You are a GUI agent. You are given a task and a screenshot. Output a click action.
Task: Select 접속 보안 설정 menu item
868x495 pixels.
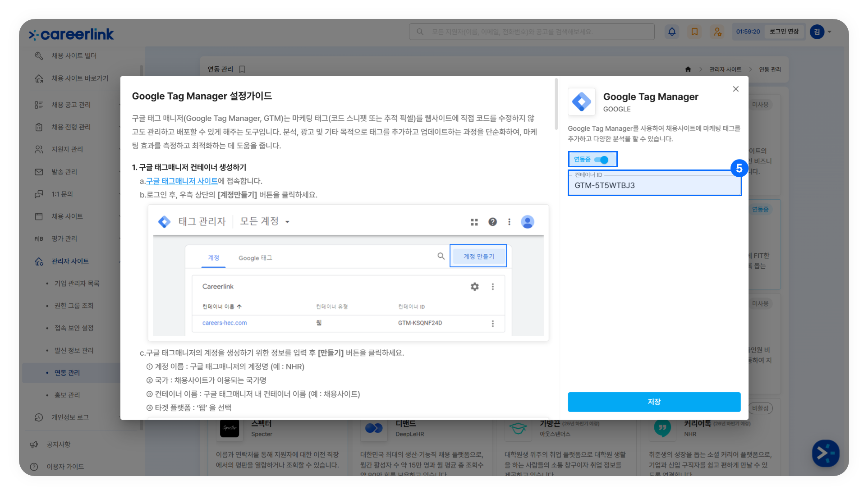click(x=74, y=328)
